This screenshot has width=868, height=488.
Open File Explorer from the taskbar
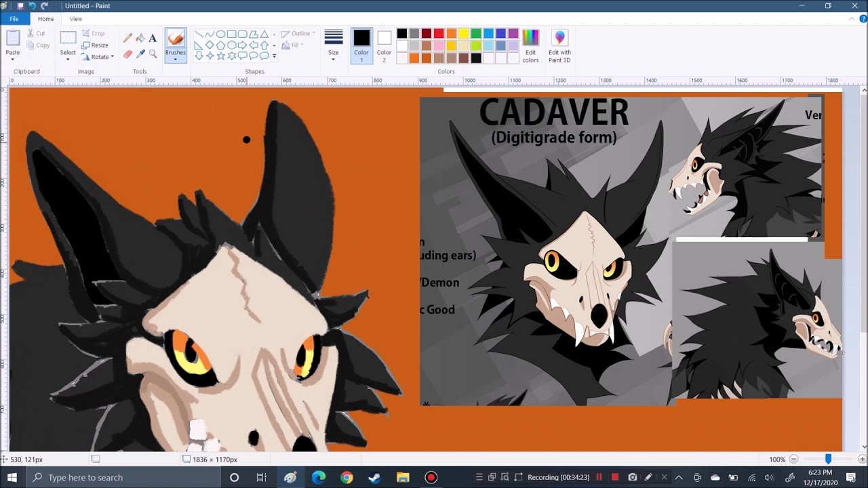point(402,477)
